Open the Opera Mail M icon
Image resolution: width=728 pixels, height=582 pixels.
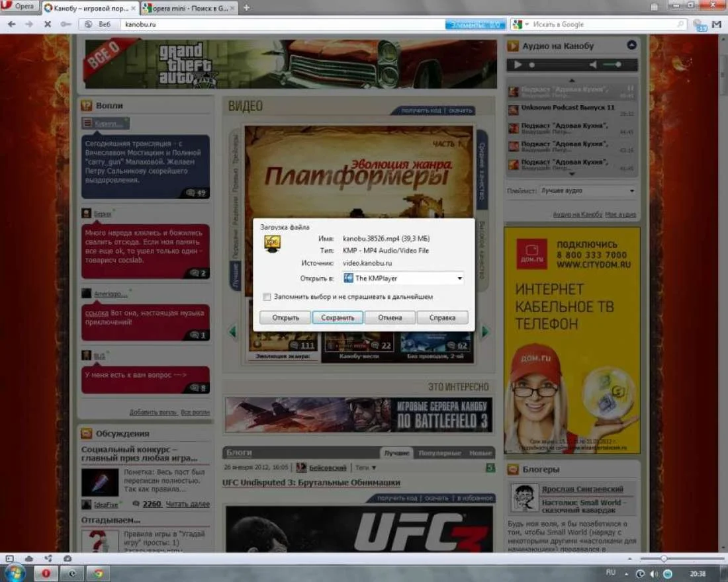pos(716,24)
